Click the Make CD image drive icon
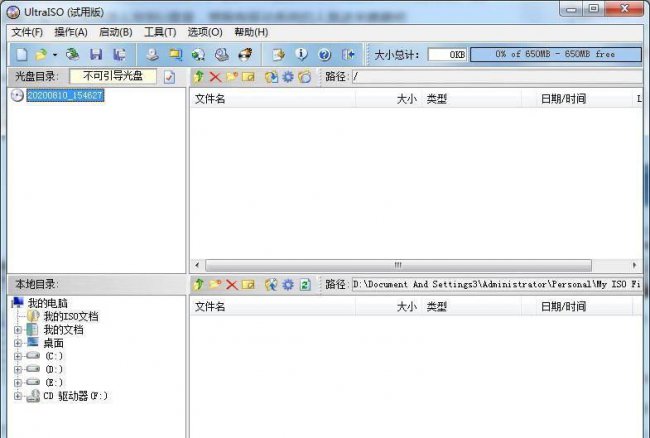 [x=153, y=54]
